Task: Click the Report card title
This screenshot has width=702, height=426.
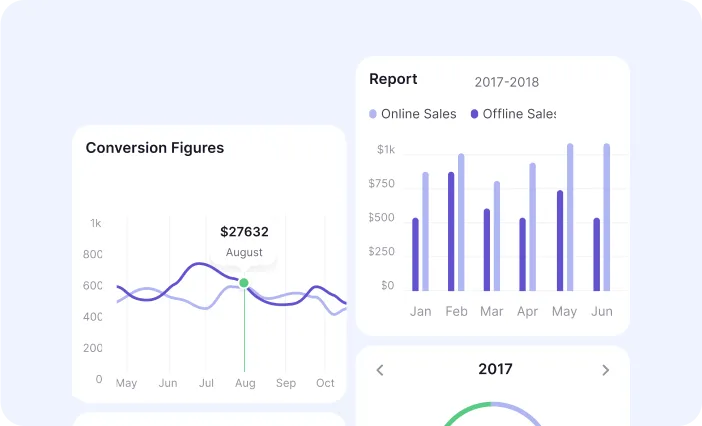Action: click(x=393, y=79)
